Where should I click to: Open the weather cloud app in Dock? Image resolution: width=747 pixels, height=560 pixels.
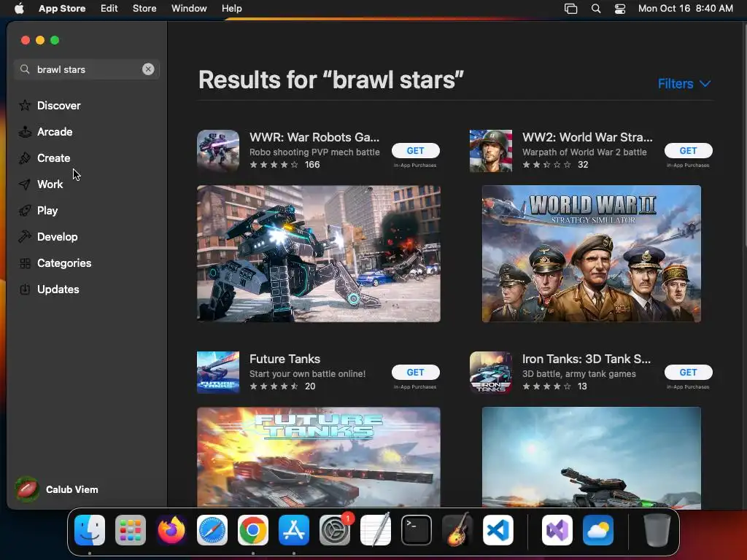click(x=598, y=530)
